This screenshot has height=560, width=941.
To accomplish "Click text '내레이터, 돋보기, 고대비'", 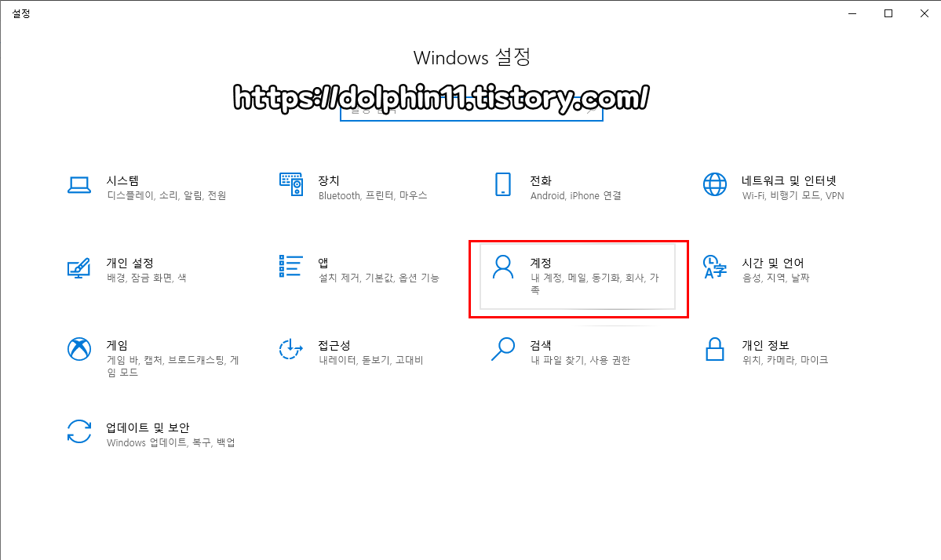I will (371, 360).
